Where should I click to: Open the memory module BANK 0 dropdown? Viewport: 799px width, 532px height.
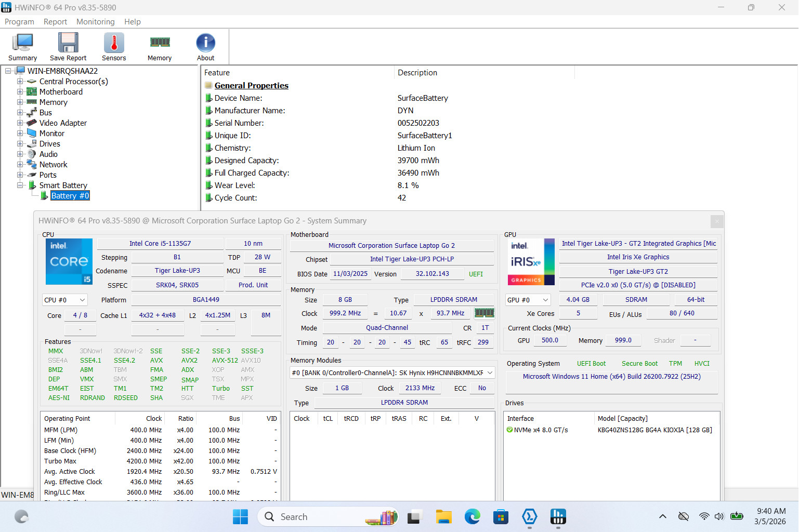point(392,373)
